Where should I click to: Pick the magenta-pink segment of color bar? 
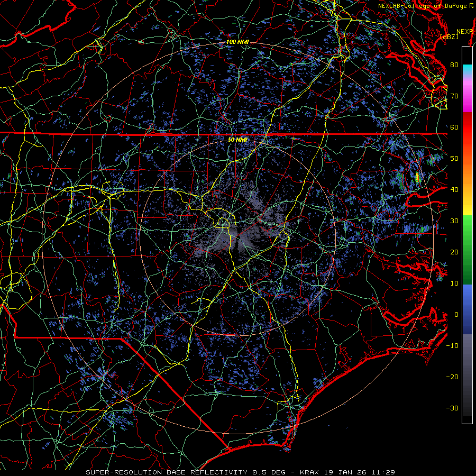click(467, 94)
